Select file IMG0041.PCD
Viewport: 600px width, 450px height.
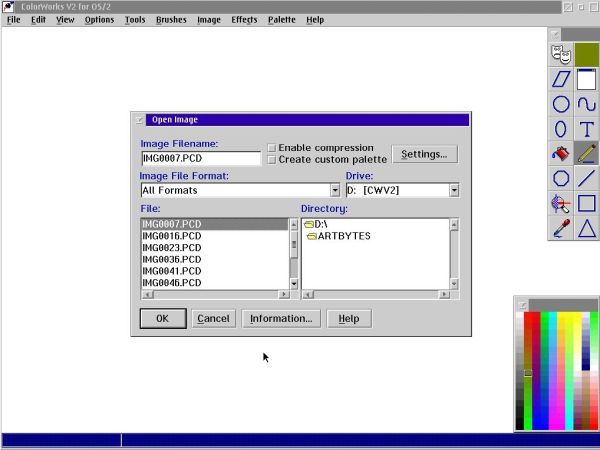pyautogui.click(x=214, y=271)
